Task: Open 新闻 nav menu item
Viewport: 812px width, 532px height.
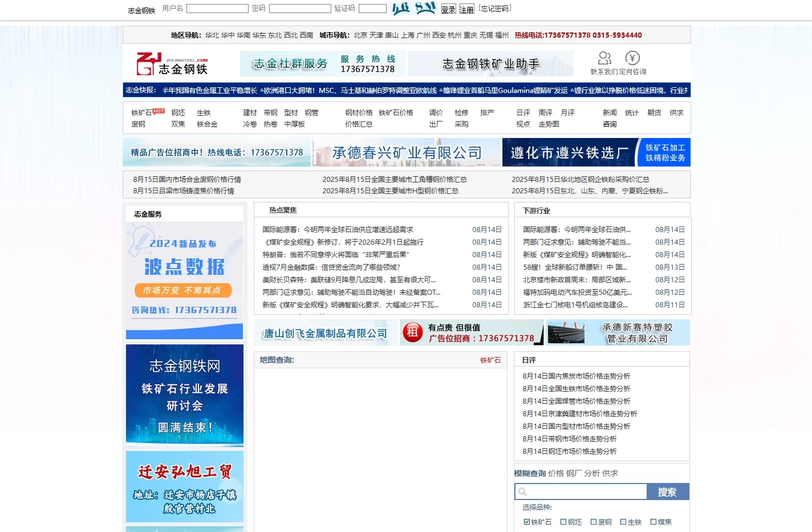Action: click(610, 113)
